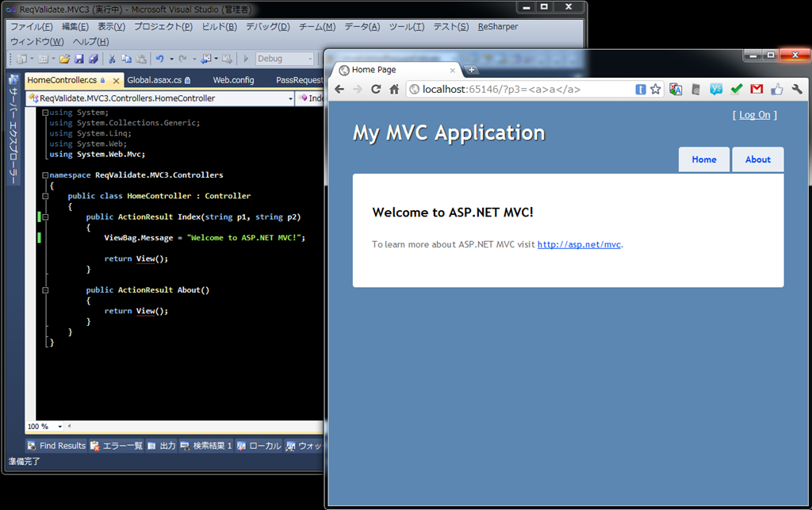812x510 pixels.
Task: Click the Undo arrow in toolbar
Action: [x=160, y=59]
